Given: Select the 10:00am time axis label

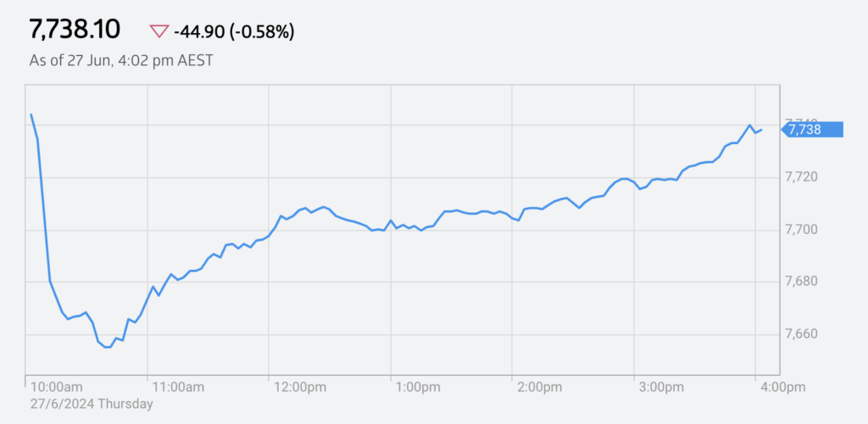Looking at the screenshot, I should tap(57, 387).
